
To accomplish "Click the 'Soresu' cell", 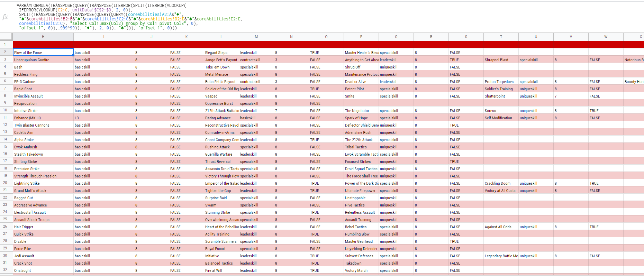I will pyautogui.click(x=501, y=111).
